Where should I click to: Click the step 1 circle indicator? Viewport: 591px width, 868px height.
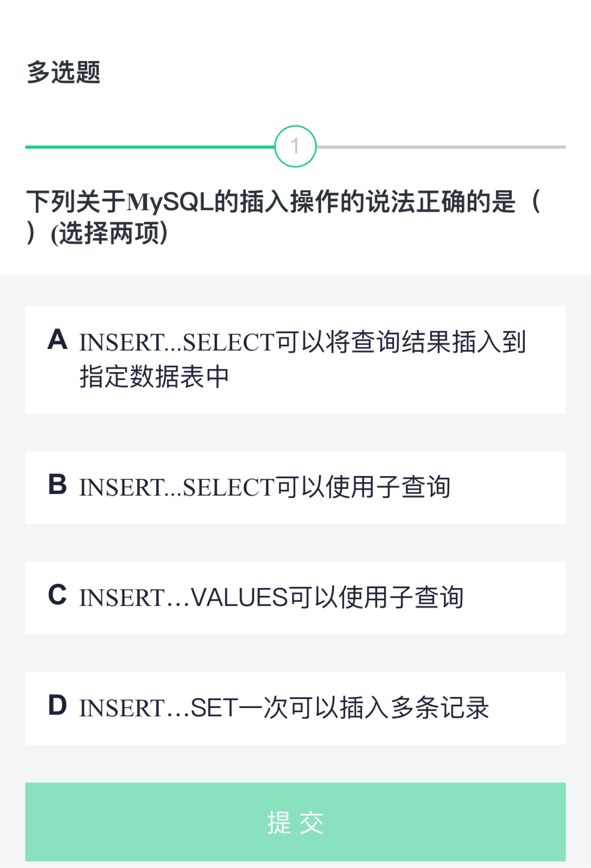point(295,146)
